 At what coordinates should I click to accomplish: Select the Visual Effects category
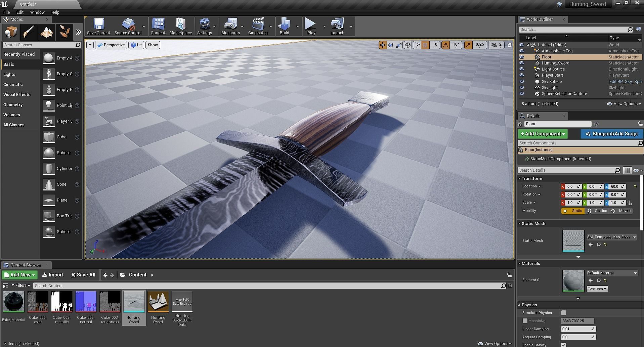[x=20, y=95]
